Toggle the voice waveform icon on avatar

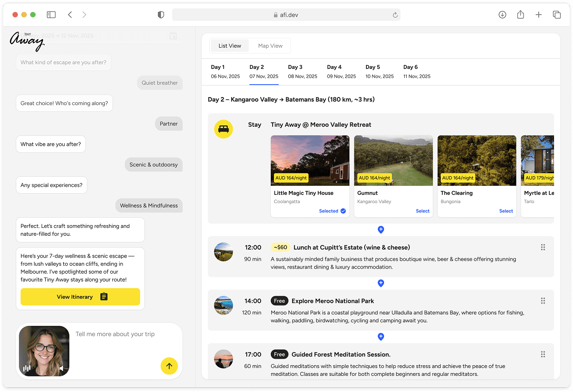[x=27, y=368]
